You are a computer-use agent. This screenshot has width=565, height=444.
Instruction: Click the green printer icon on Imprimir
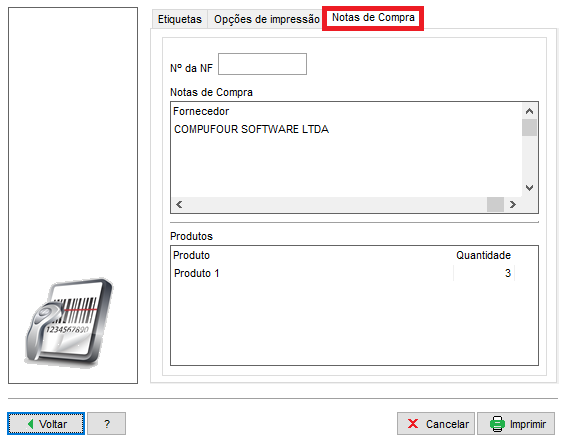[497, 424]
